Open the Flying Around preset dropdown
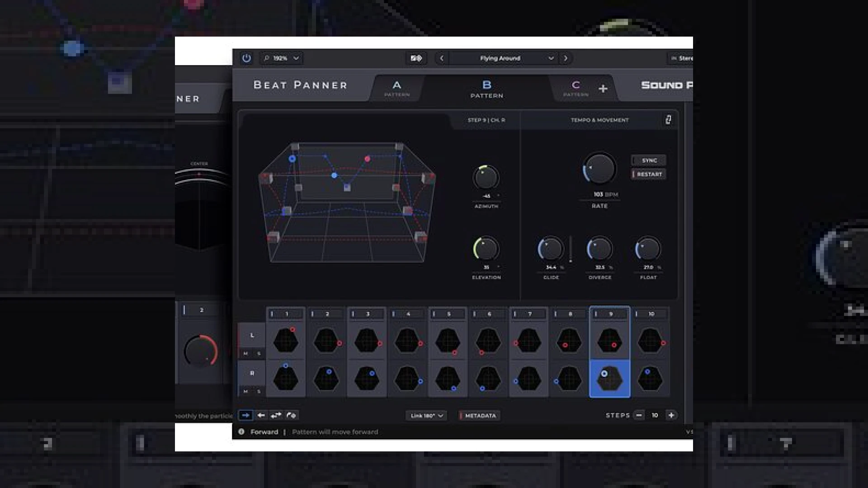 pos(504,58)
